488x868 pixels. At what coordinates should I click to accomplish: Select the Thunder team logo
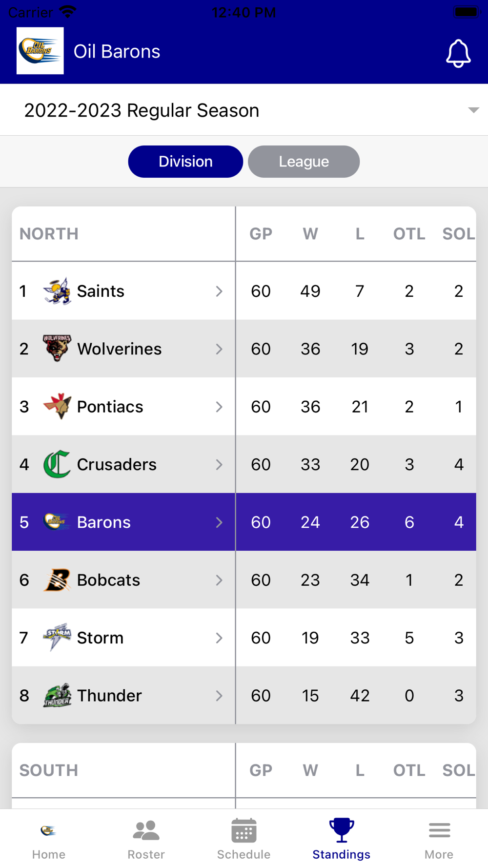(57, 695)
